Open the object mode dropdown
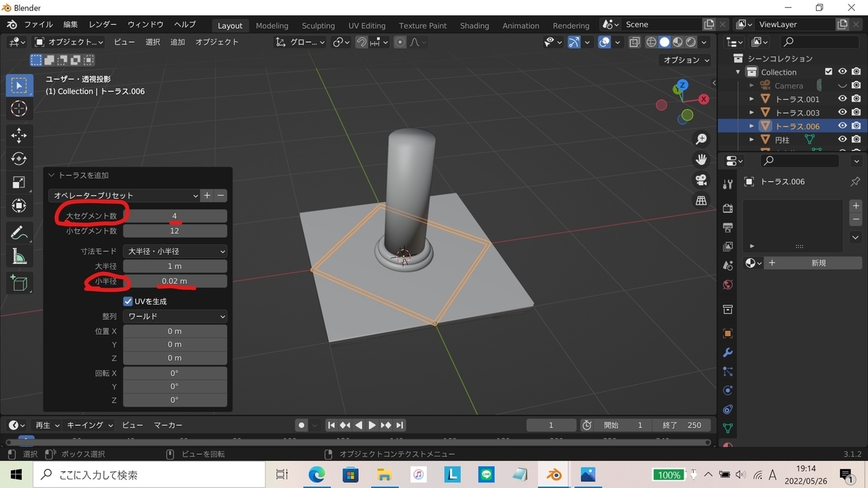Viewport: 868px width, 488px height. pyautogui.click(x=69, y=42)
